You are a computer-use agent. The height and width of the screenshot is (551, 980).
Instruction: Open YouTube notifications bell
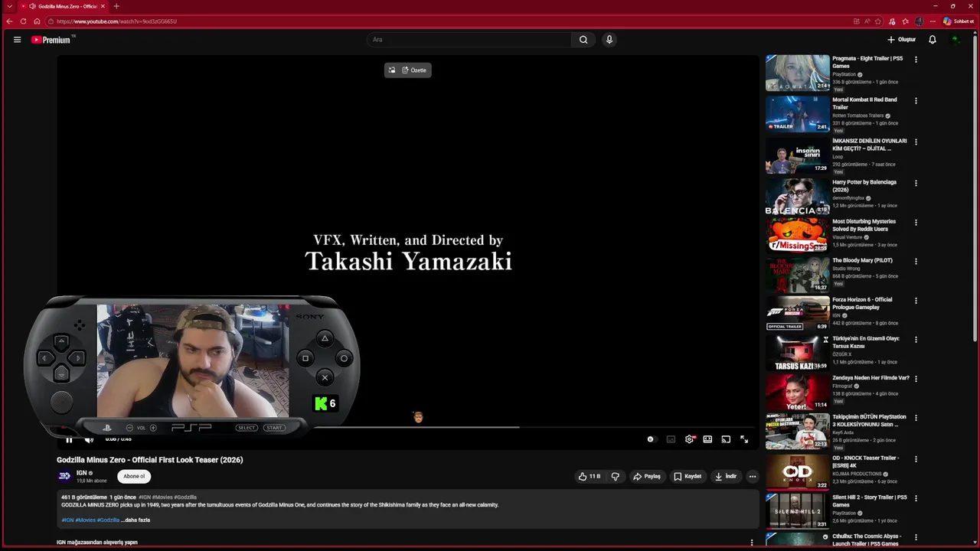(x=933, y=40)
